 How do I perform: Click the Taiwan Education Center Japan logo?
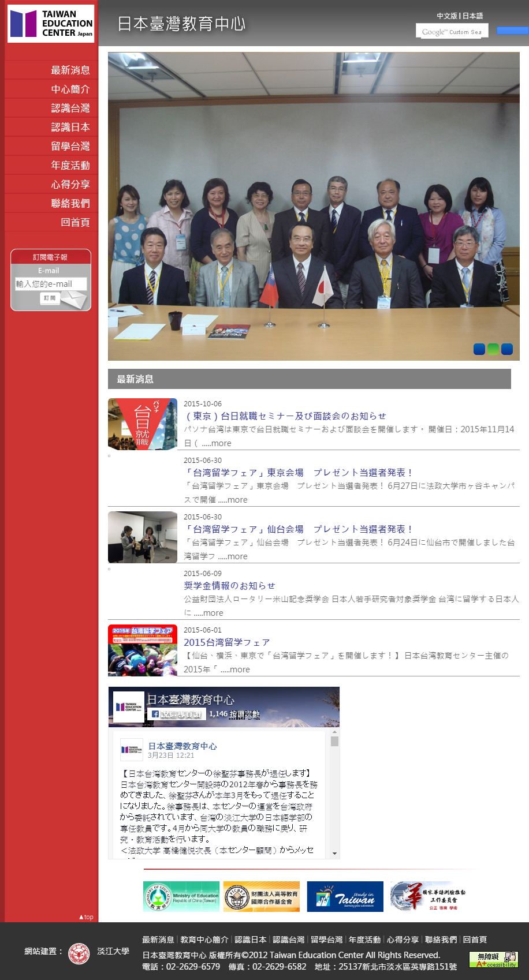pos(51,24)
